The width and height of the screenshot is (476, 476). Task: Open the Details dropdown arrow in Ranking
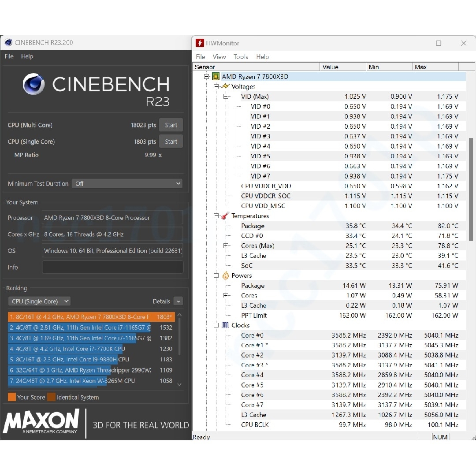coord(178,301)
